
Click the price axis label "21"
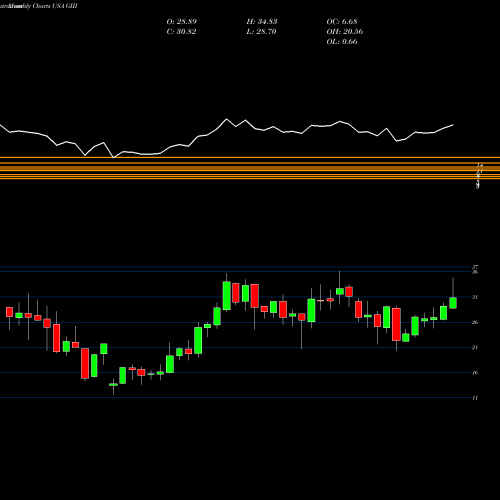pyautogui.click(x=475, y=348)
